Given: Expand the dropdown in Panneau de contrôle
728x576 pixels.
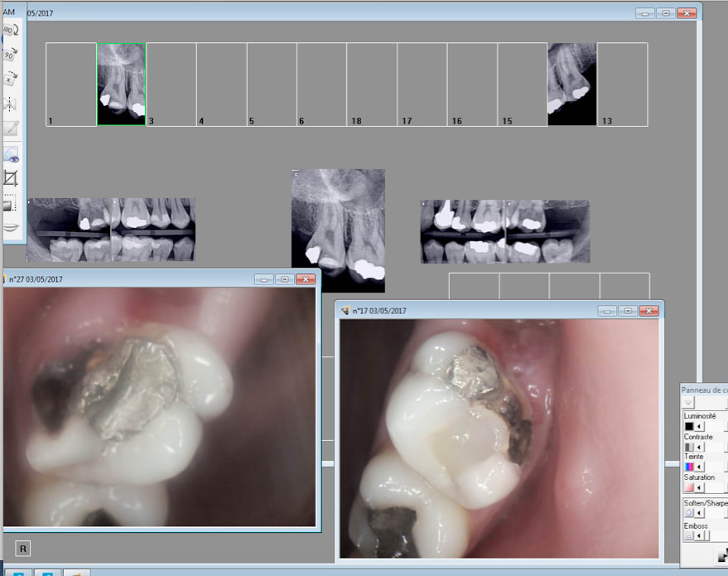Looking at the screenshot, I should [x=688, y=401].
